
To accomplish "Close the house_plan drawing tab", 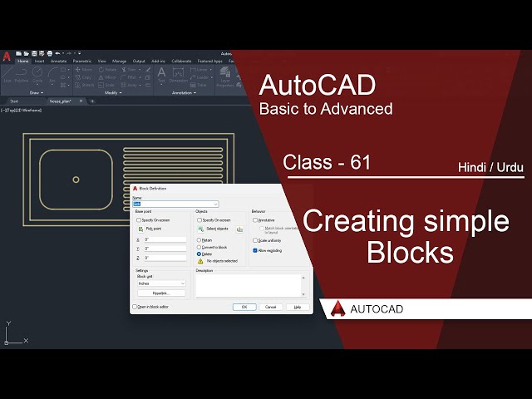I will [x=81, y=101].
